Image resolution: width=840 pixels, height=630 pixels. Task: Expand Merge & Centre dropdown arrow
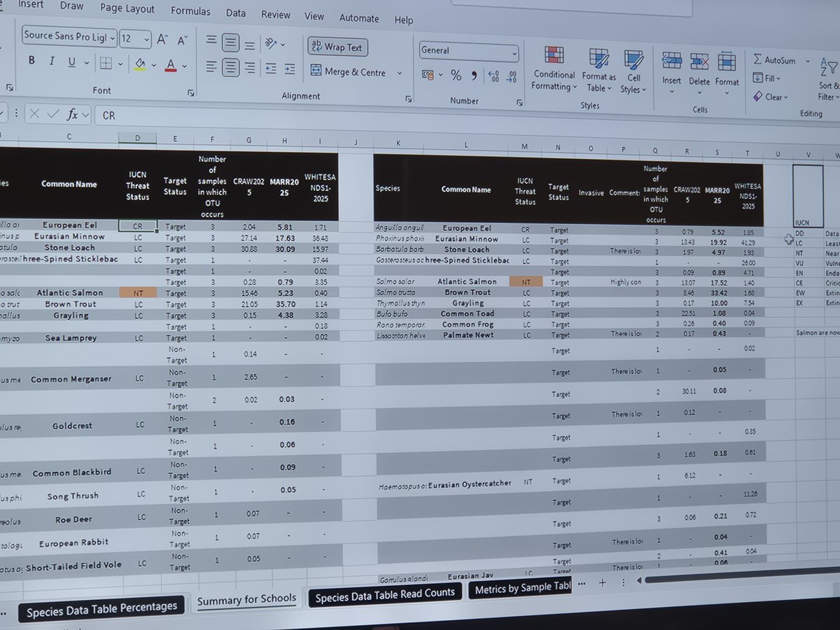click(400, 73)
